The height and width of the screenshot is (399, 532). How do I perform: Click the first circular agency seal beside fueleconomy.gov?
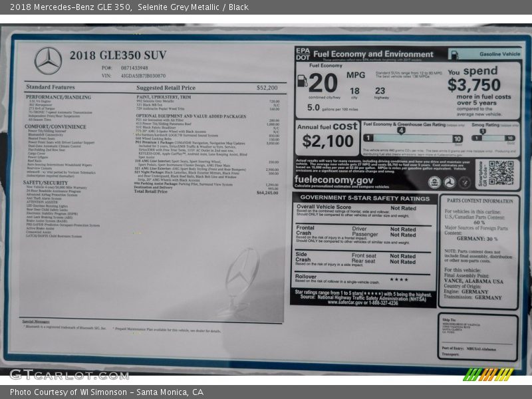(x=434, y=182)
